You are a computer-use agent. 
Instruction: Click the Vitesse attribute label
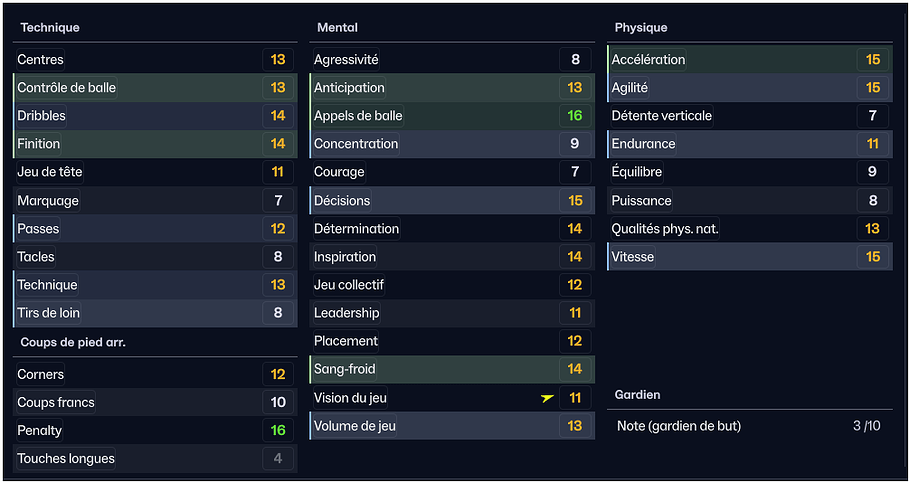633,257
